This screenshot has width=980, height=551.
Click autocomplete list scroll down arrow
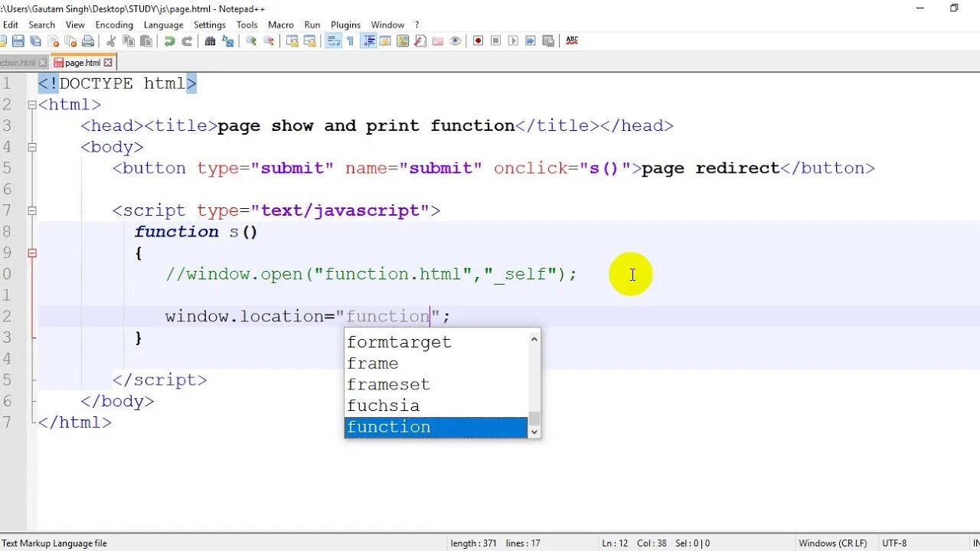(534, 432)
